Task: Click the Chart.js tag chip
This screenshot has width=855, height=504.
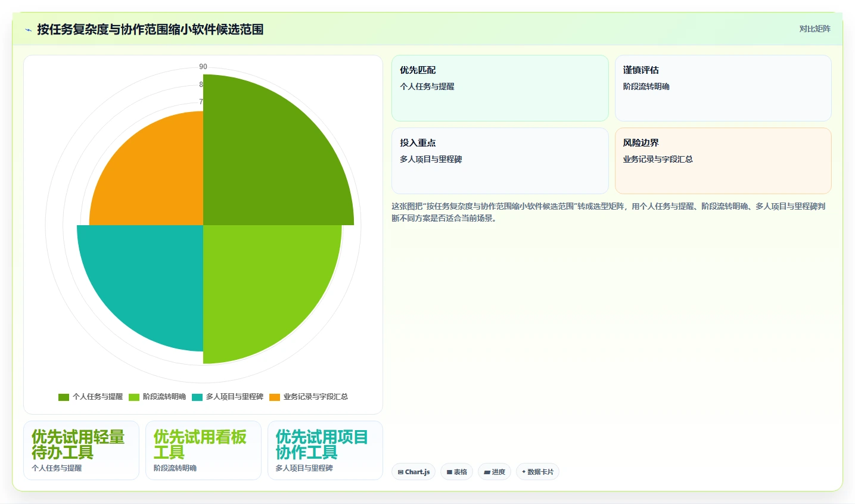Action: (x=413, y=472)
